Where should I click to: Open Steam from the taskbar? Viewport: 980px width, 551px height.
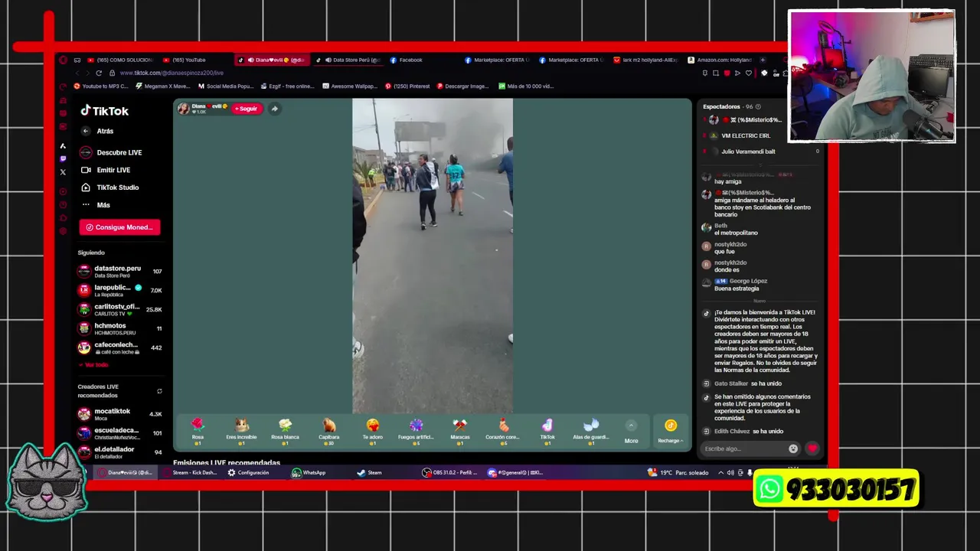[370, 473]
